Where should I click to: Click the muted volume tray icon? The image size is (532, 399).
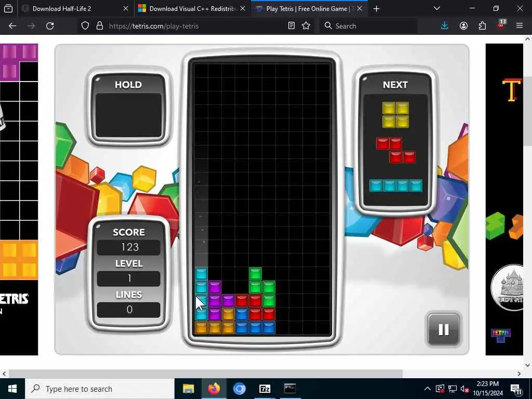click(x=465, y=389)
